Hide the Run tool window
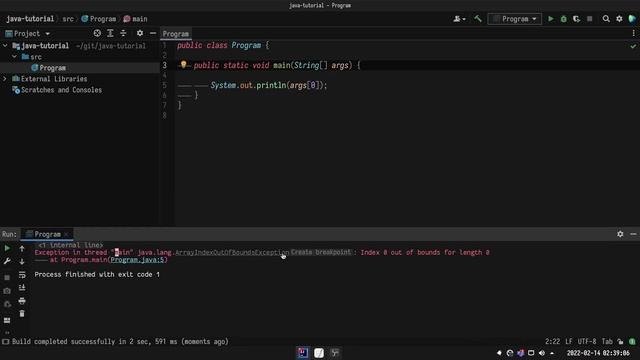Screen dimensions: 640x360 (633, 234)
